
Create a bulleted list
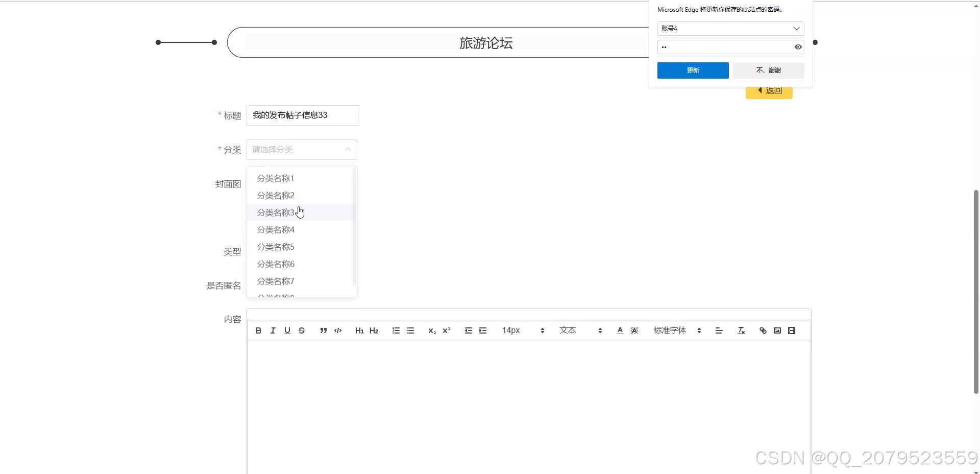point(410,330)
